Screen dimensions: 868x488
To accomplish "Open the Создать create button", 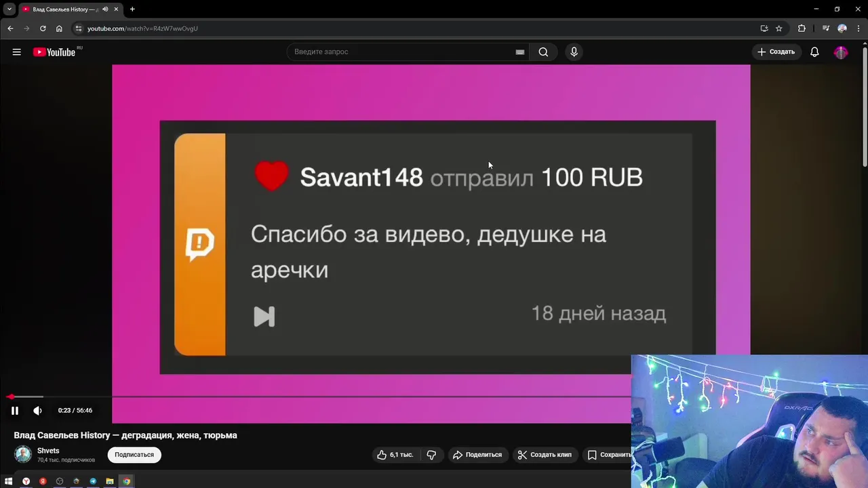I will point(776,52).
